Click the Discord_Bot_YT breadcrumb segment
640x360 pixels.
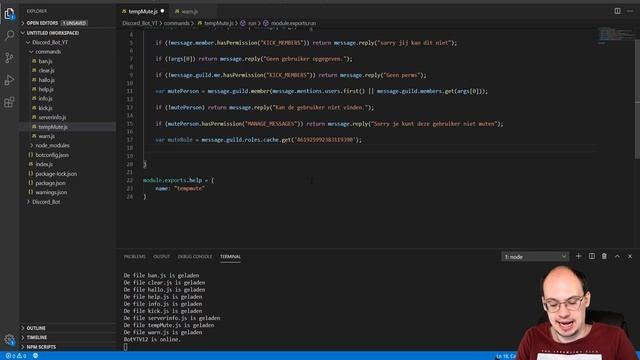[140, 23]
